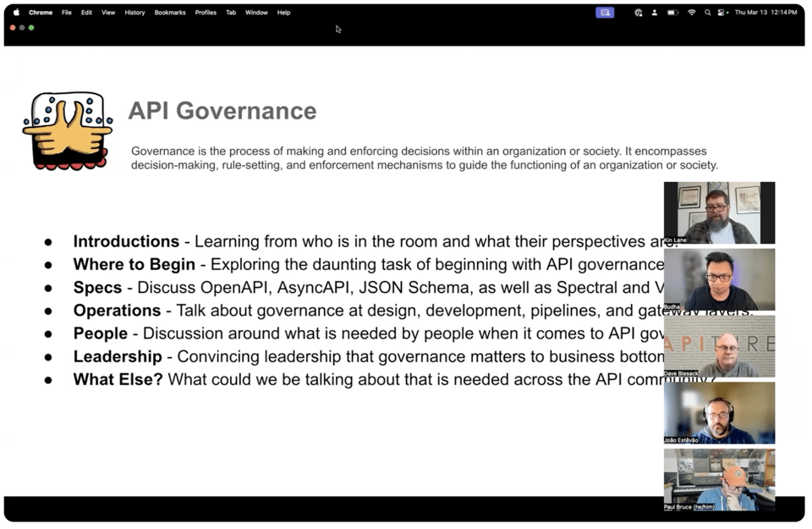Click the API Governance slide title
This screenshot has height=529, width=812.
(222, 111)
